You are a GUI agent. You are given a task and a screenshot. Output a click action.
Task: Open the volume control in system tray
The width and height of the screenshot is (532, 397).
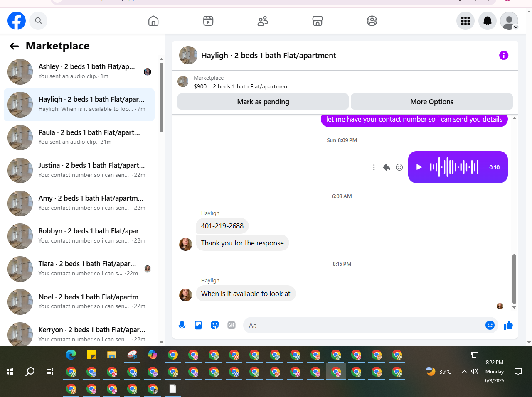(x=475, y=372)
